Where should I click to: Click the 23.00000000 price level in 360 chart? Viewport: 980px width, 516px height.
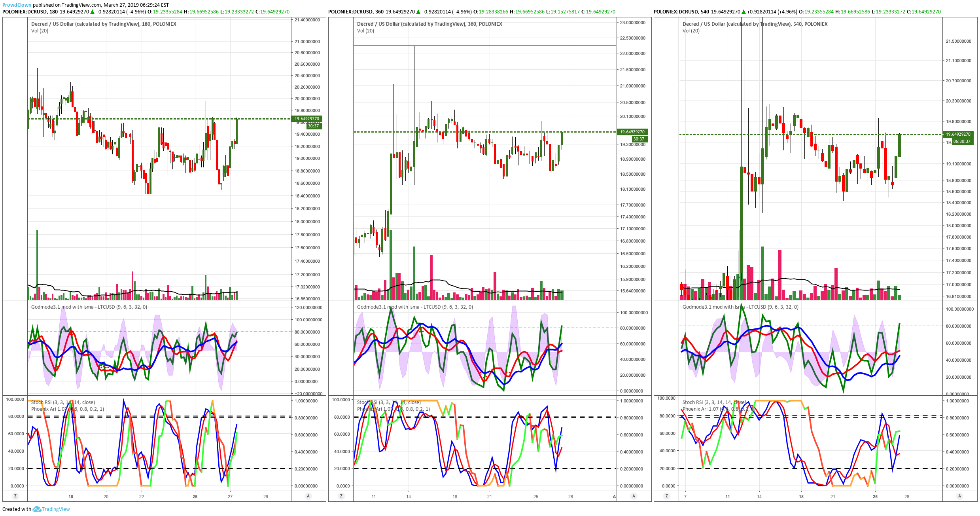(x=633, y=23)
